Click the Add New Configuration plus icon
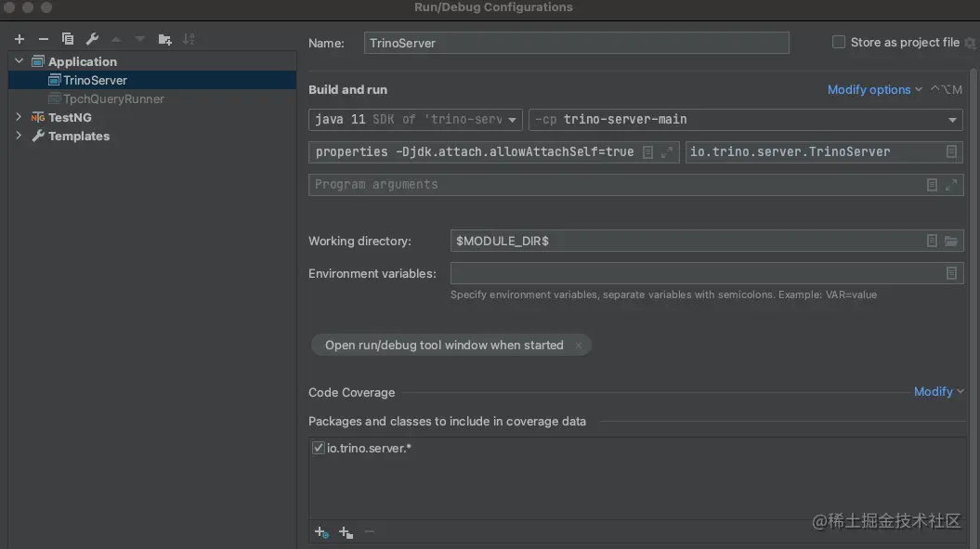Viewport: 980px width, 549px height. [x=20, y=39]
